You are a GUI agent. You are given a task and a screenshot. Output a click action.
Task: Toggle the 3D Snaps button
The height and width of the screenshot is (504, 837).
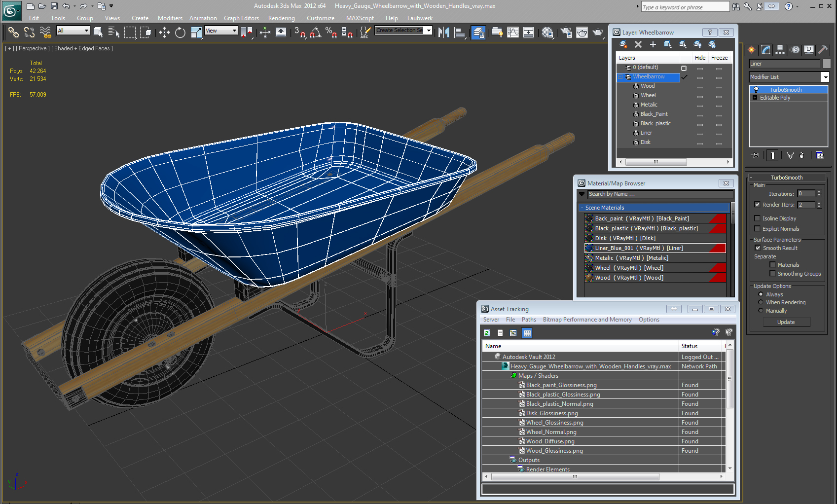point(299,33)
